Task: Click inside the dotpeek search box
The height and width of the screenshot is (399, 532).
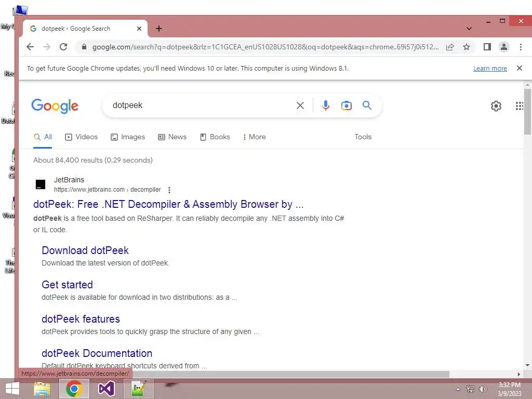Action: click(x=200, y=105)
